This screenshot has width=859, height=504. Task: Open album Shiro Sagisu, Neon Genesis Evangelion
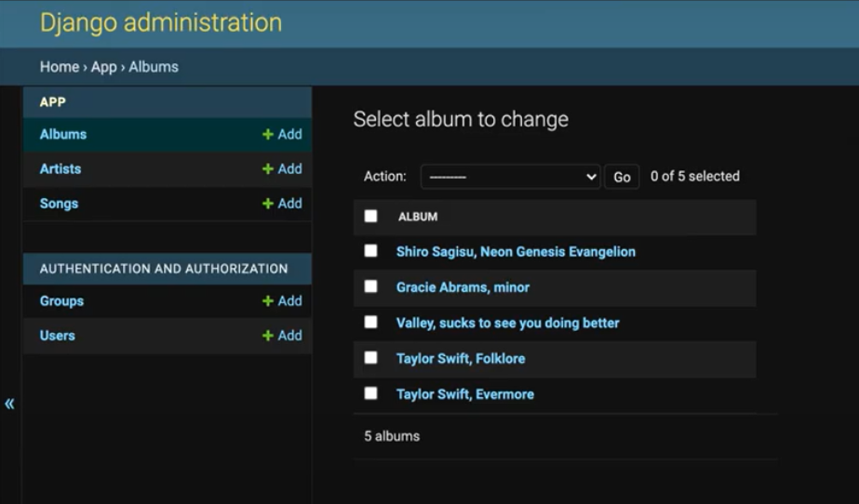tap(516, 252)
